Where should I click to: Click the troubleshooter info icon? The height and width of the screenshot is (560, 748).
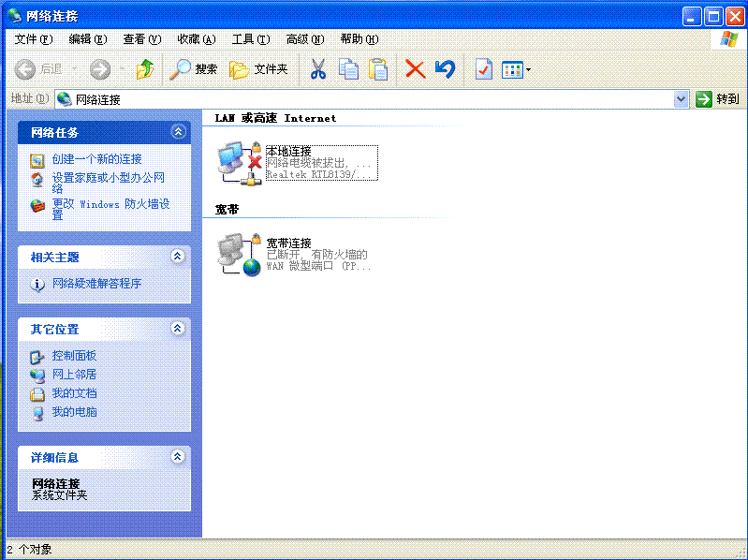[x=37, y=285]
